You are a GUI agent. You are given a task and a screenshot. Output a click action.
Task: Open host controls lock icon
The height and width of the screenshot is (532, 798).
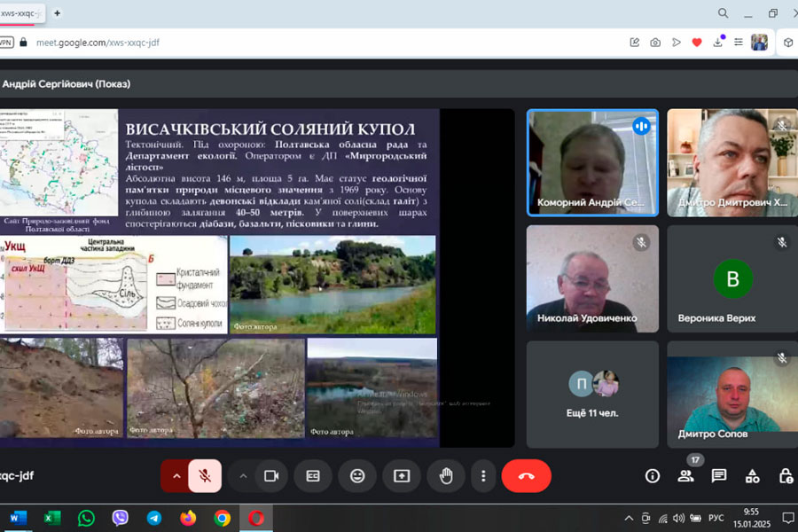tap(786, 476)
